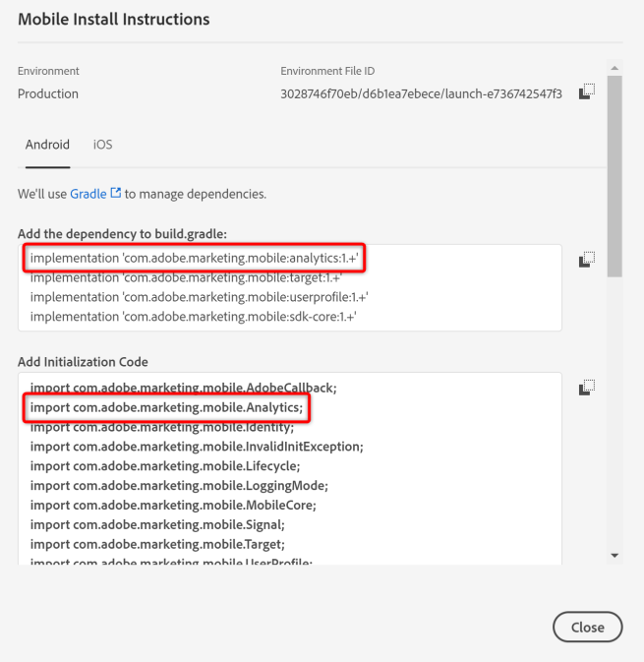
Task: Click the import Analytics line
Action: coord(167,407)
